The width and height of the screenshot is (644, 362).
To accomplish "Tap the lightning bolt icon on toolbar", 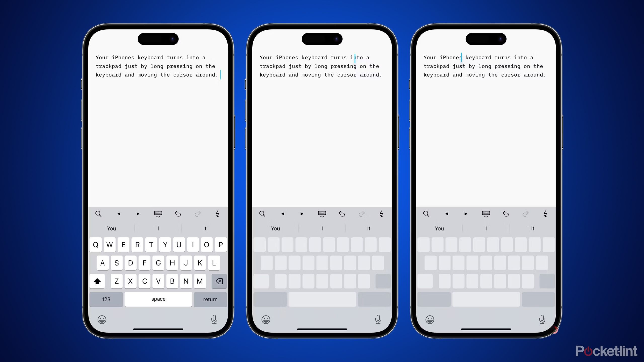I will pos(217,214).
